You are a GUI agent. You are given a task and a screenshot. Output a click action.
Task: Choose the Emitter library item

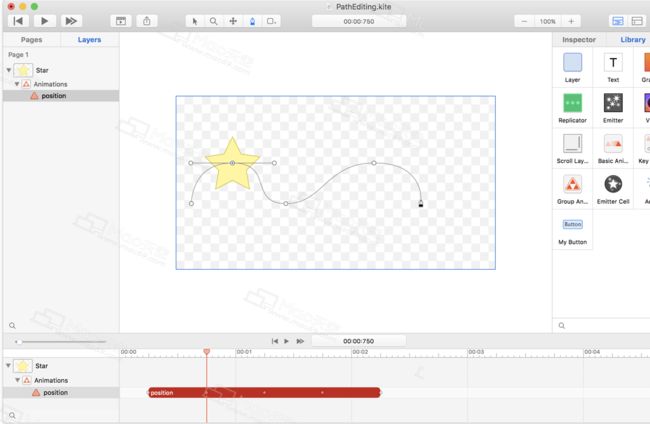point(613,108)
